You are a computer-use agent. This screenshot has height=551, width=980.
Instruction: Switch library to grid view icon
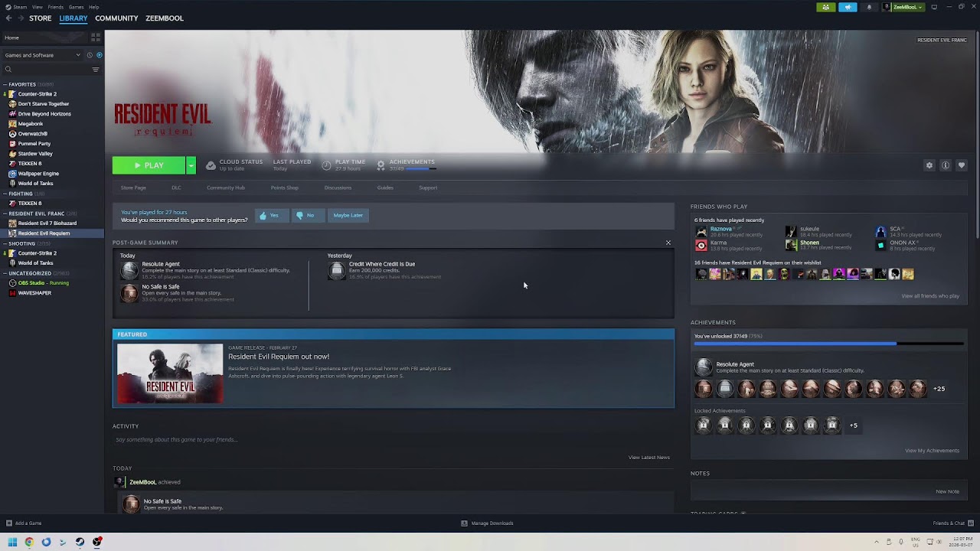pyautogui.click(x=96, y=37)
